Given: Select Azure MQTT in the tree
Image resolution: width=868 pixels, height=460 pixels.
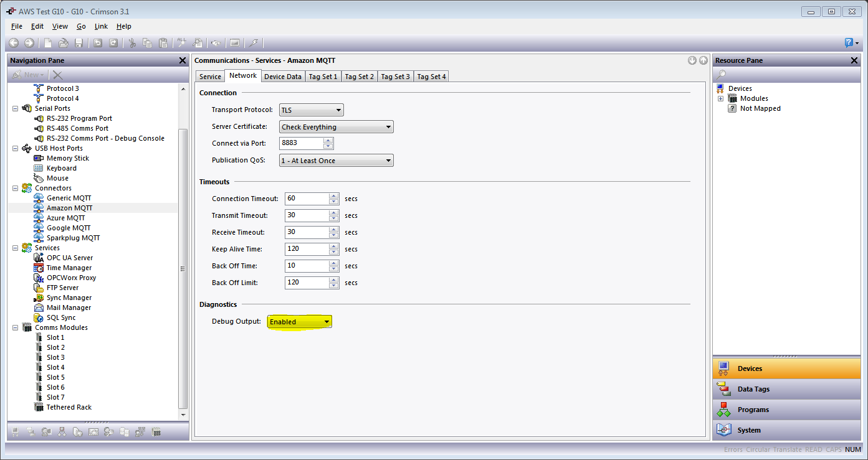Looking at the screenshot, I should pos(65,218).
